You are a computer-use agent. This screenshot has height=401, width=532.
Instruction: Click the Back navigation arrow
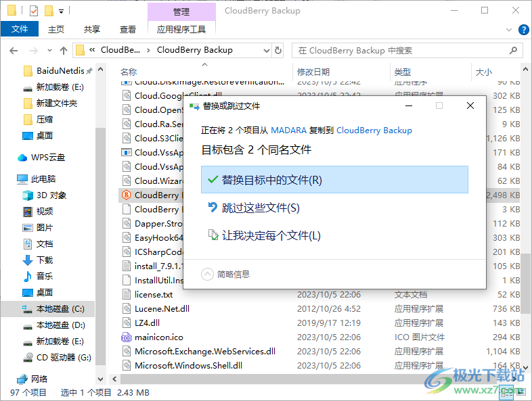pos(14,51)
